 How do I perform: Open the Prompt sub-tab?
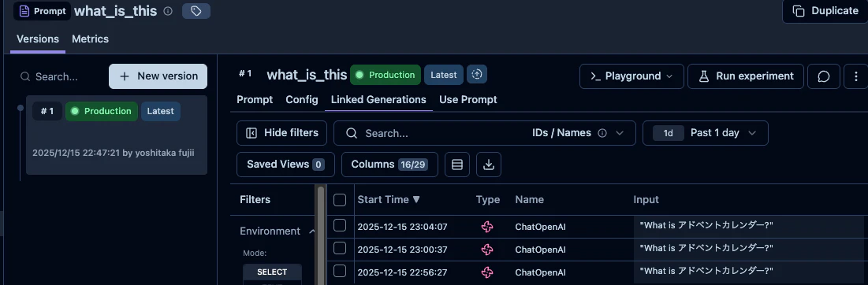pyautogui.click(x=255, y=100)
